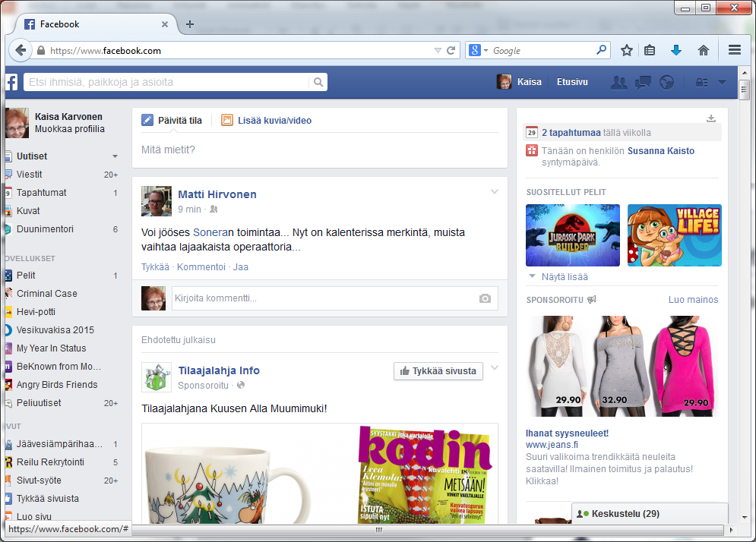Click the download icon above the events panel
Image resolution: width=756 pixels, height=542 pixels.
tap(711, 118)
